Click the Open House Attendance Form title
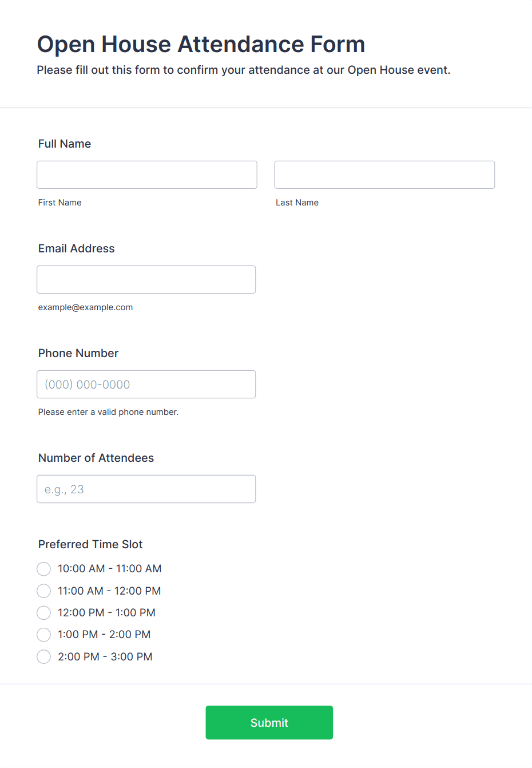This screenshot has height=768, width=532. pos(201,44)
